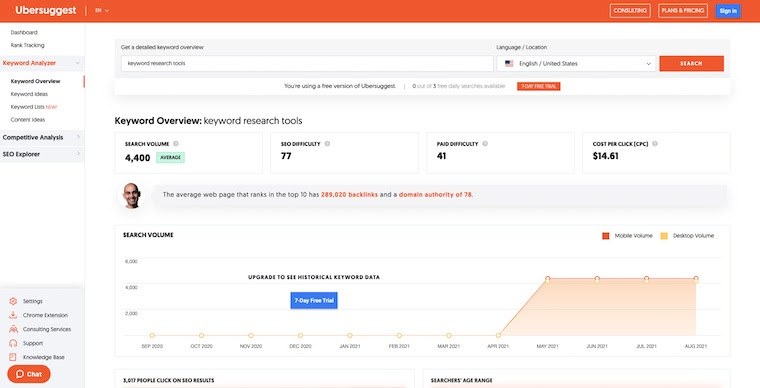Click the Ubersuggest logo

click(x=46, y=10)
